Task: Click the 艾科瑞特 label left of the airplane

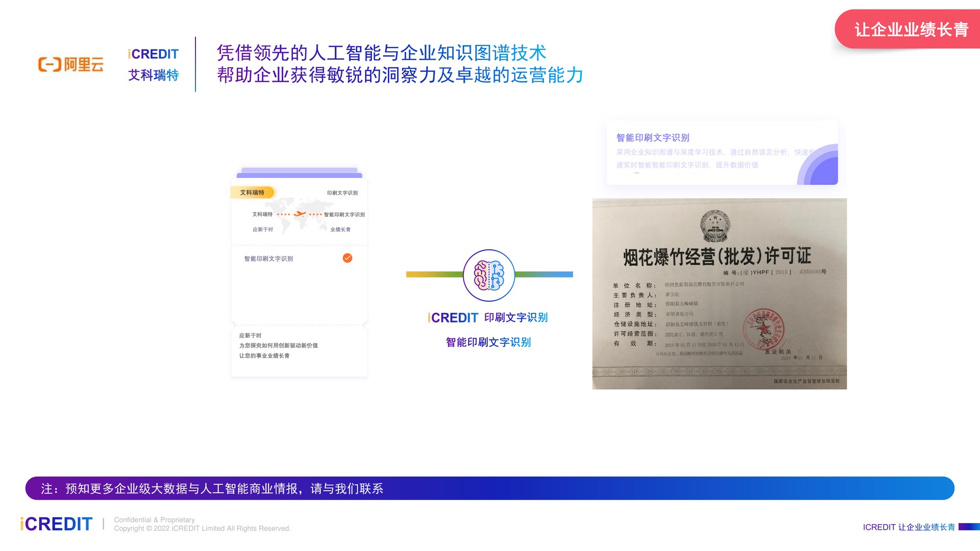Action: click(262, 214)
